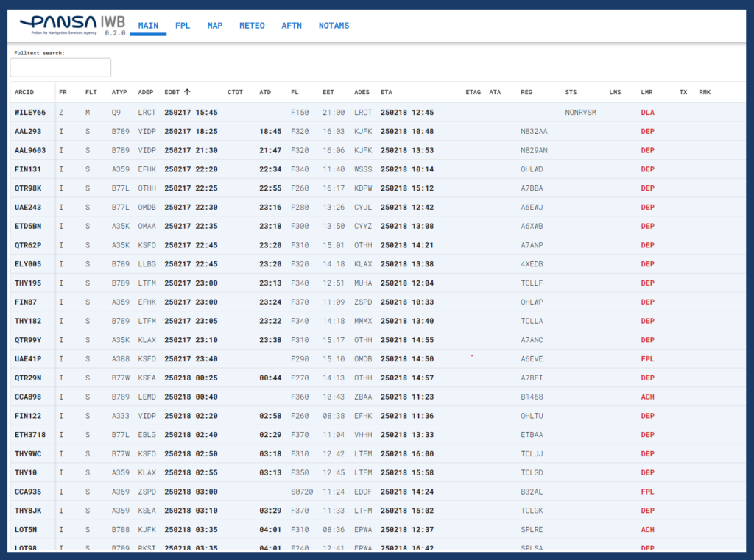The height and width of the screenshot is (560, 754).
Task: Sort by the LMR column header
Action: [x=646, y=92]
